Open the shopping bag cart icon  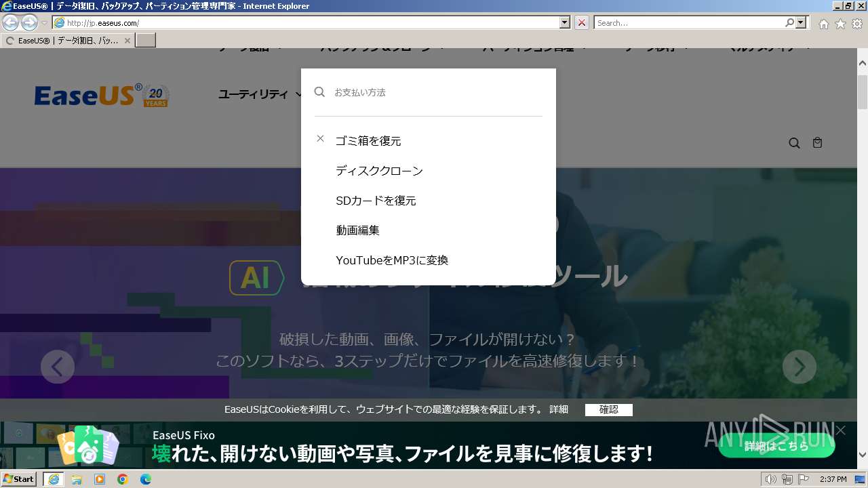[x=817, y=143]
